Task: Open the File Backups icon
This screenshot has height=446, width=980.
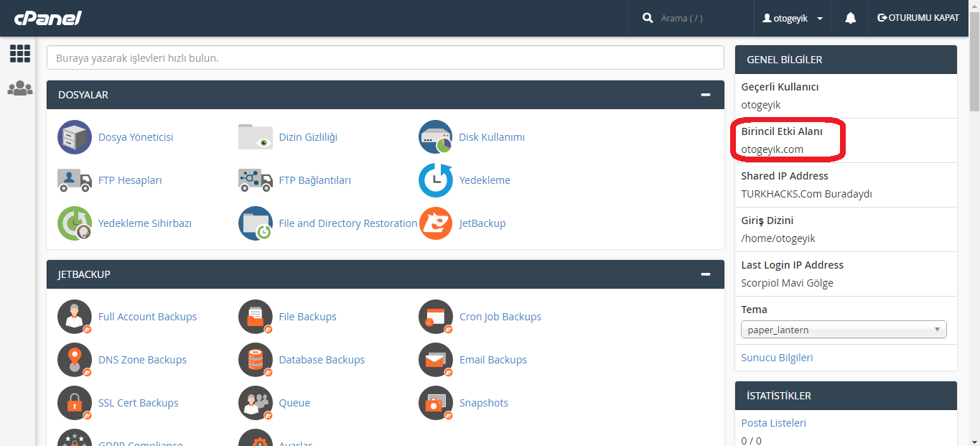Action: pos(256,317)
